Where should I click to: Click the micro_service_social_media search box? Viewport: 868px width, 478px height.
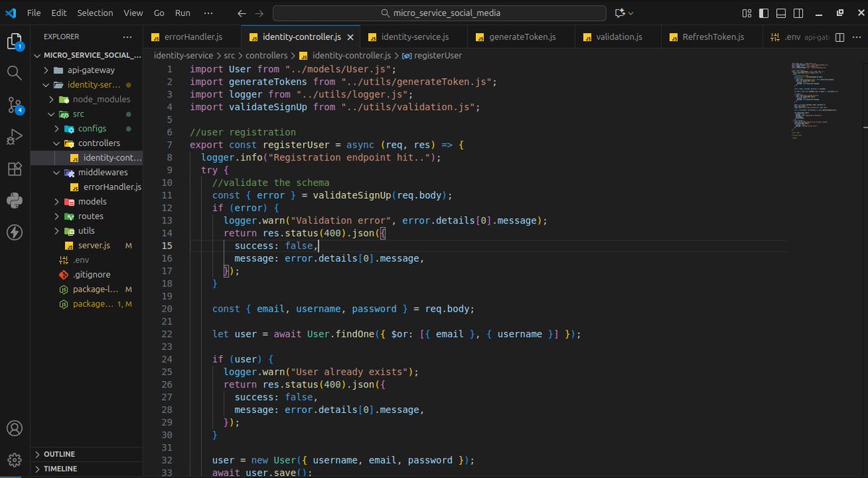tap(439, 13)
